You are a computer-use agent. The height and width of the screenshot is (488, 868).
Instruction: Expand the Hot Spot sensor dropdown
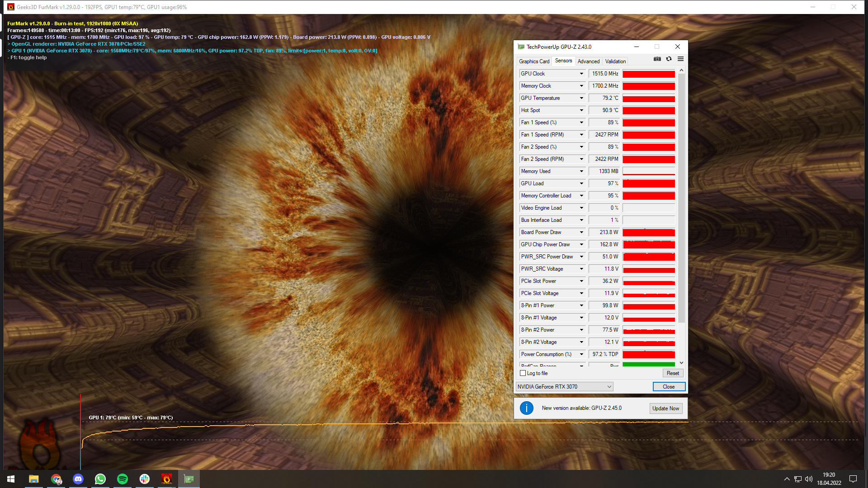point(581,110)
